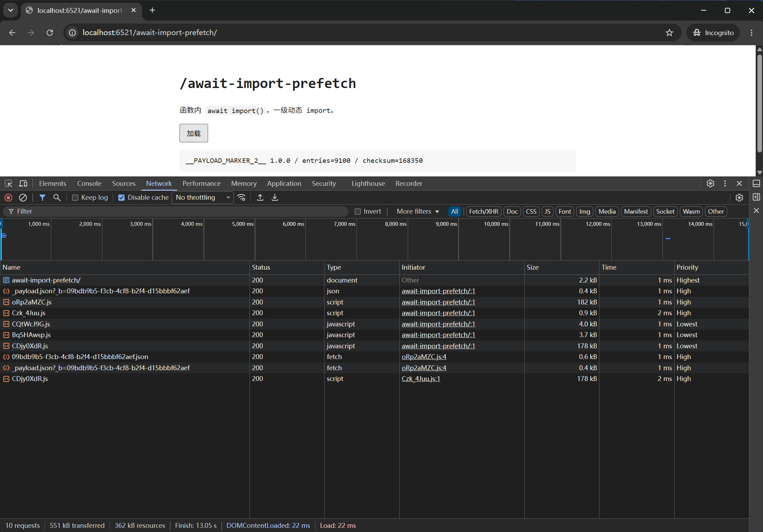Toggle the Fetch/XHR filter

click(x=484, y=212)
